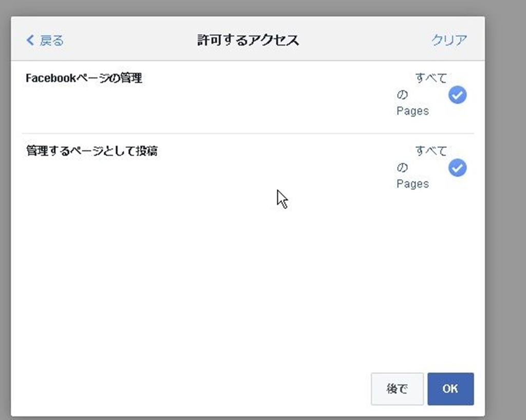Toggle the blue checkmark for 管理するページとして投稿
The image size is (526, 420).
click(x=457, y=168)
